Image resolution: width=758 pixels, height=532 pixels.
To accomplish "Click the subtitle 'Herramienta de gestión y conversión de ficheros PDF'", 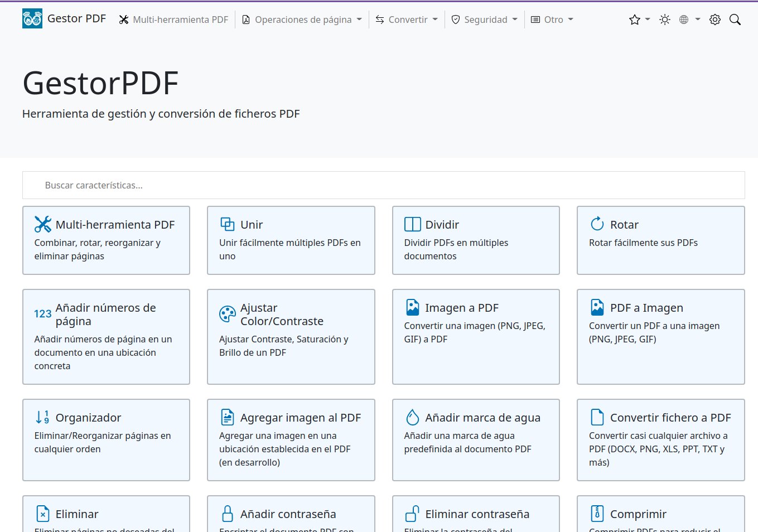I will click(x=161, y=114).
